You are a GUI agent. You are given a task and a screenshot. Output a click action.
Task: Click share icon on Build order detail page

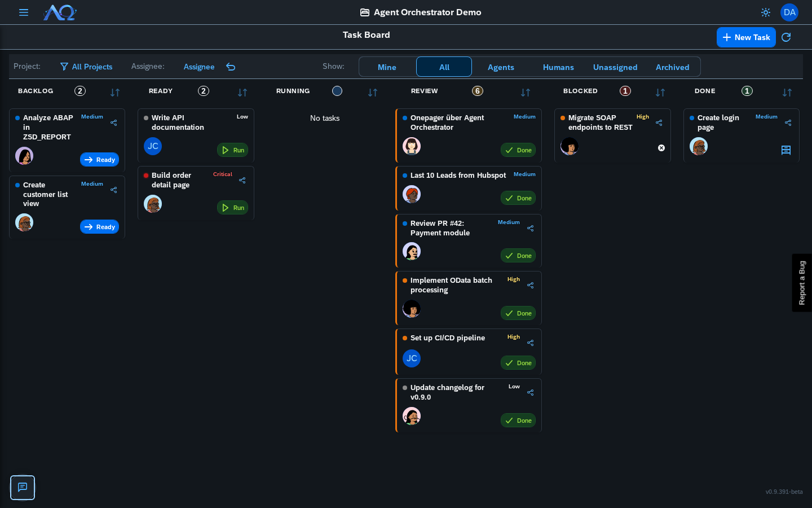[x=242, y=180]
